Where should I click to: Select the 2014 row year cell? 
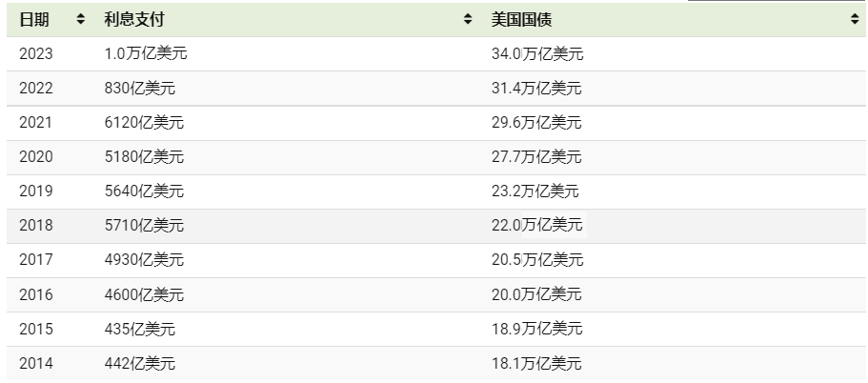[36, 363]
